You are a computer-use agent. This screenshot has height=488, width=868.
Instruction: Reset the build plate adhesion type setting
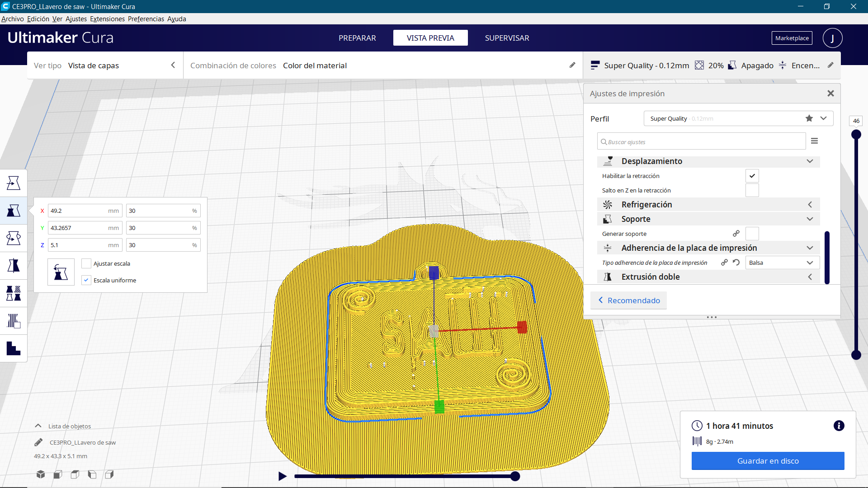point(736,263)
